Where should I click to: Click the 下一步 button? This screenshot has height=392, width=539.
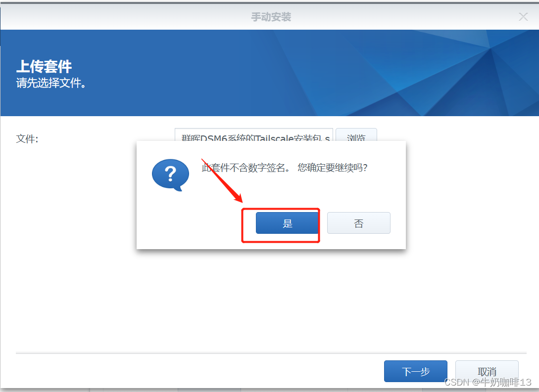pyautogui.click(x=416, y=371)
